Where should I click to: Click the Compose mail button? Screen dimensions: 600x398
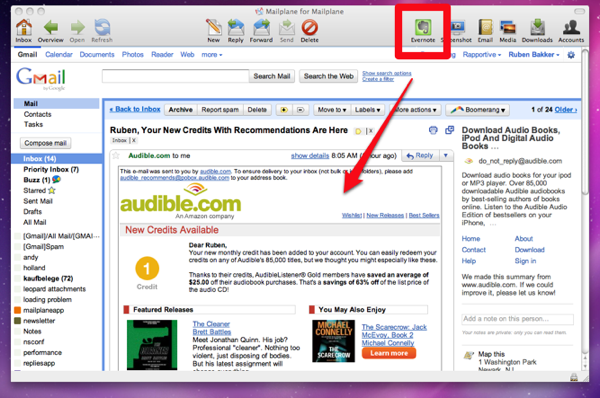pyautogui.click(x=46, y=143)
